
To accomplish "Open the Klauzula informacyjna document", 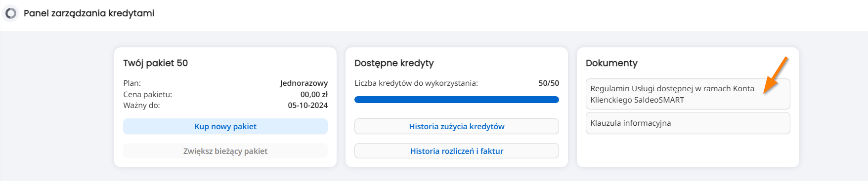I will 688,123.
